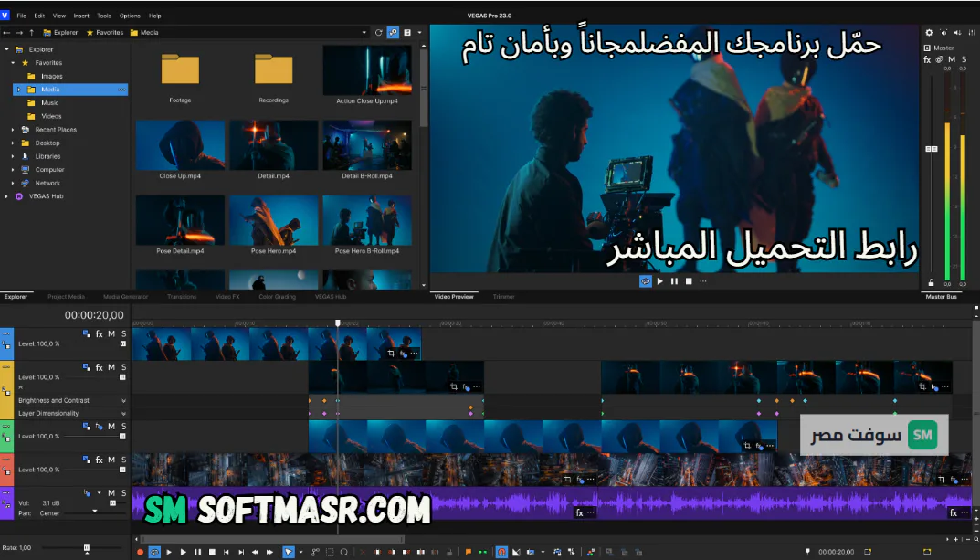The width and height of the screenshot is (980, 560).
Task: Open track FX on the yellow video track
Action: [x=99, y=367]
